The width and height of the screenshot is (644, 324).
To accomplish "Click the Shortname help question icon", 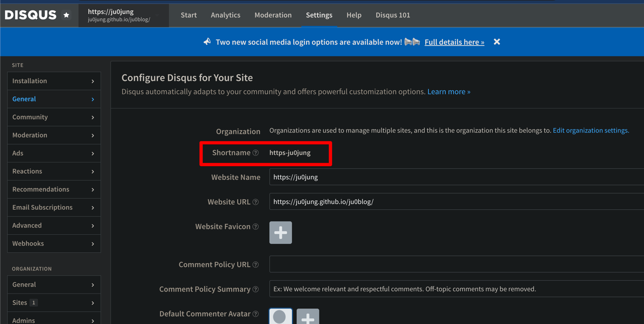I will click(x=256, y=153).
